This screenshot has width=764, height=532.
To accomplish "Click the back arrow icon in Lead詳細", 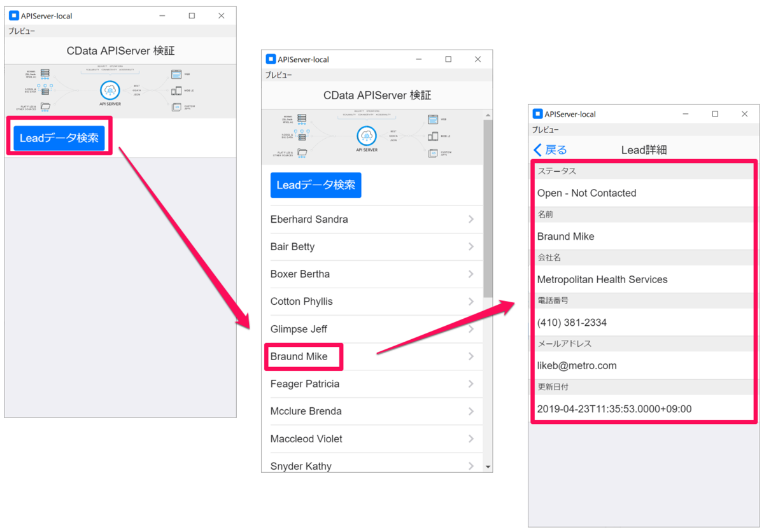I will click(x=537, y=150).
